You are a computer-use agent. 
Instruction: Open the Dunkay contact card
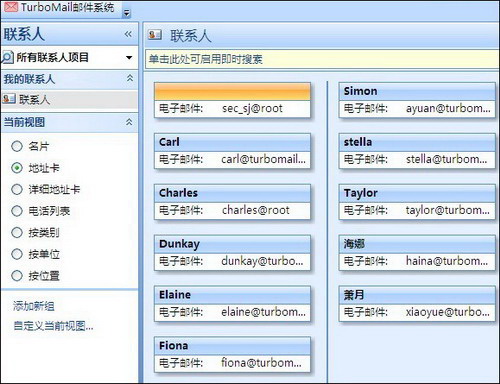[232, 253]
